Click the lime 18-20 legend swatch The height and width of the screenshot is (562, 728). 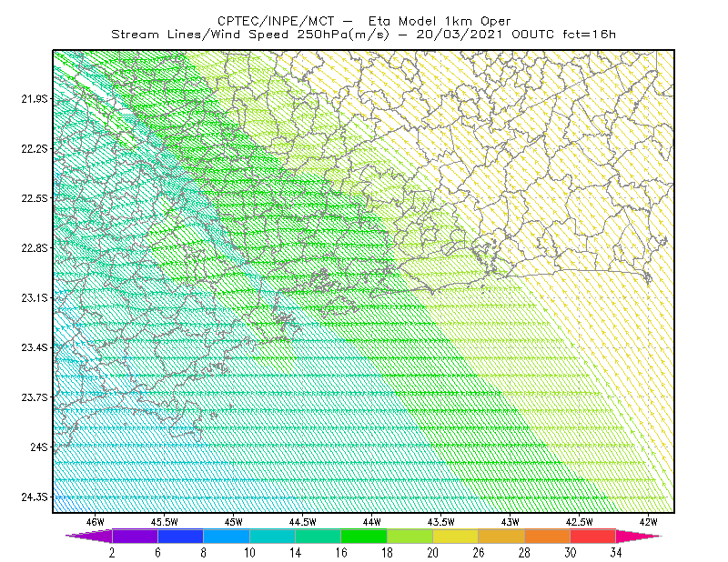pos(410,536)
